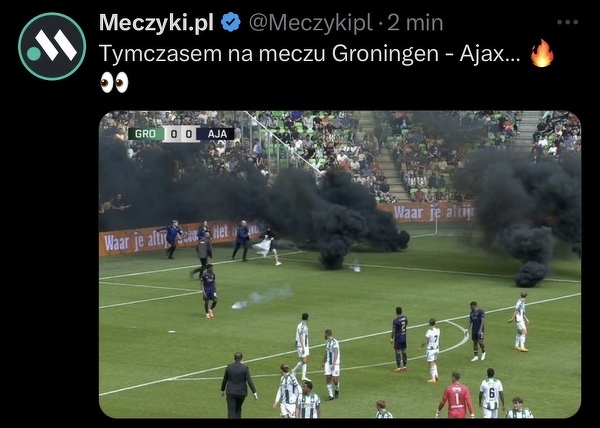Screen dimensions: 600x428
Task: Click the fire emoji in tweet
Action: [x=542, y=53]
